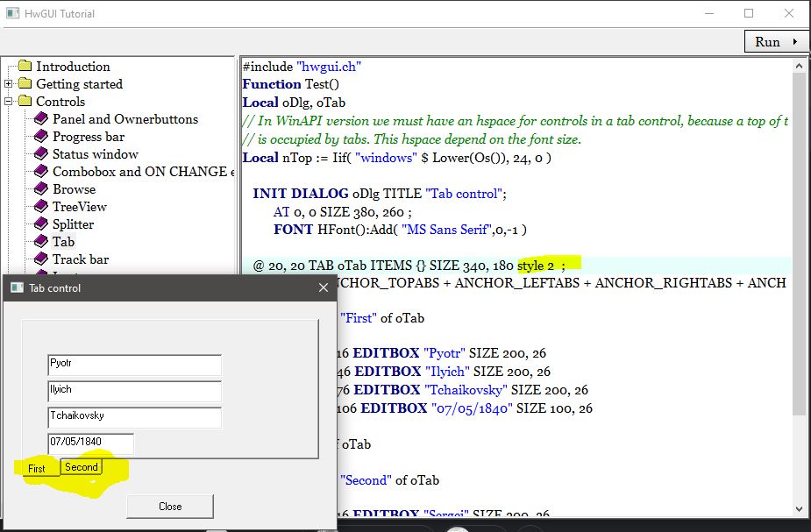Click the code editor vertical scrollbar
This screenshot has height=532, width=811.
799,245
